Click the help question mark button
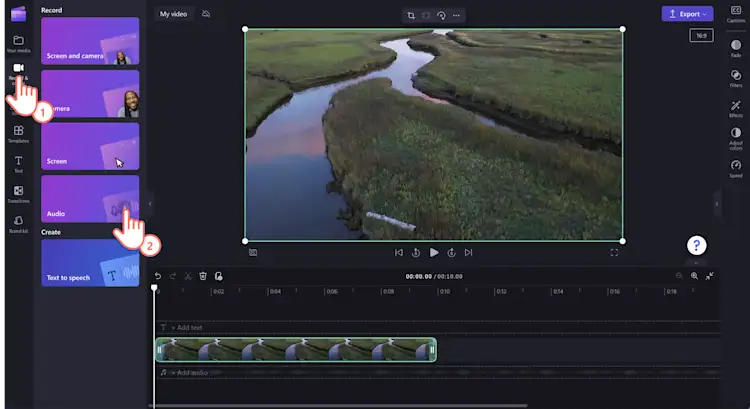 point(696,245)
